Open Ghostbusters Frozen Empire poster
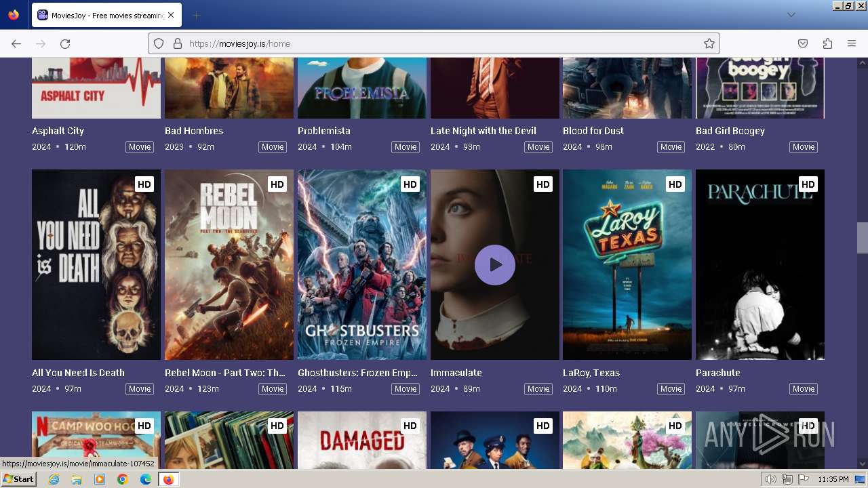 [x=362, y=264]
